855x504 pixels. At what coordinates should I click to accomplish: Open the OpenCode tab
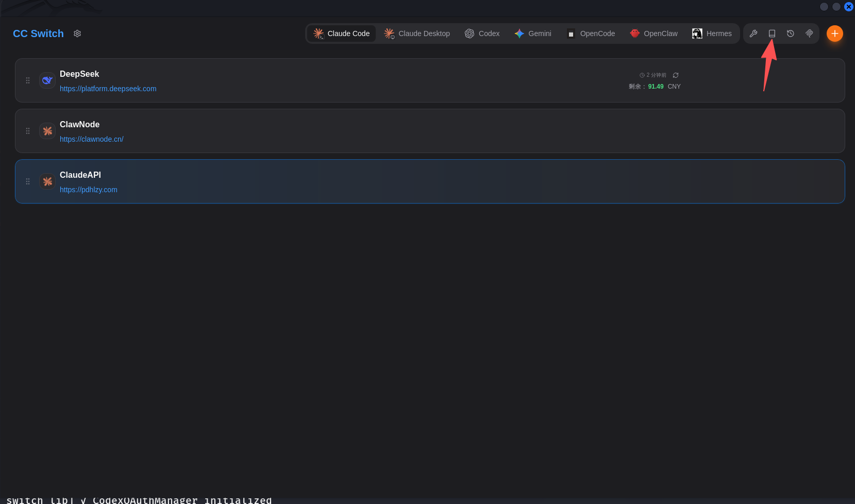591,33
